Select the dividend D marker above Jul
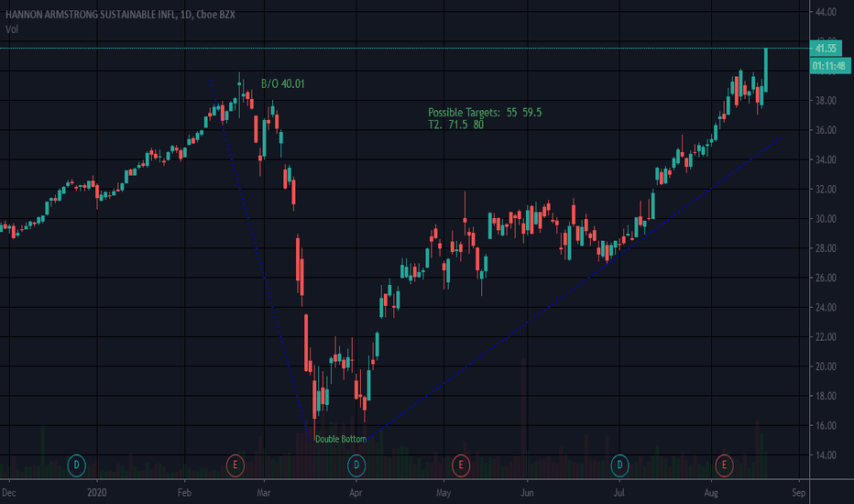This screenshot has height=504, width=854. point(619,466)
